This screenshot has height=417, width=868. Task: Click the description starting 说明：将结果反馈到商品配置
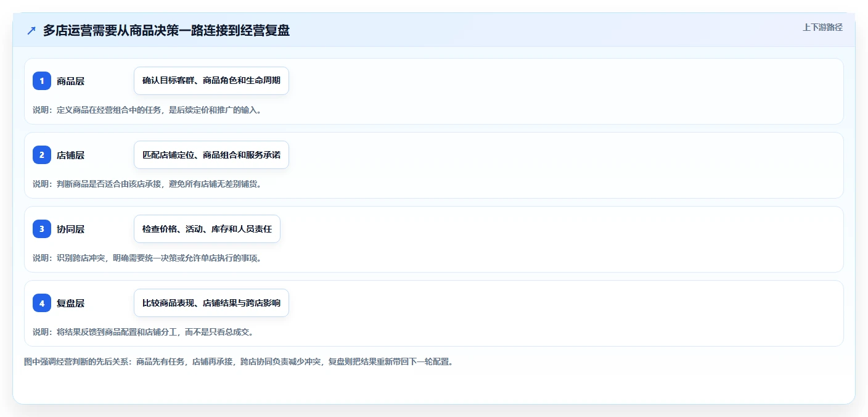click(143, 332)
